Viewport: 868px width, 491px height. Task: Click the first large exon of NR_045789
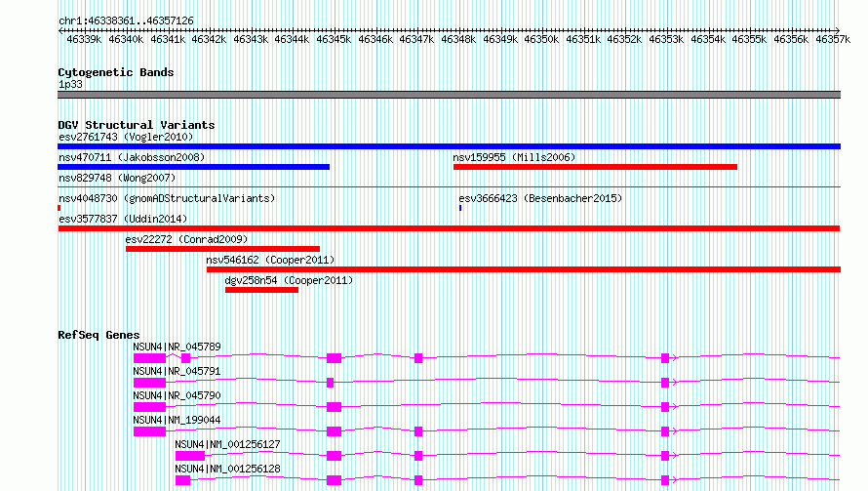click(149, 358)
